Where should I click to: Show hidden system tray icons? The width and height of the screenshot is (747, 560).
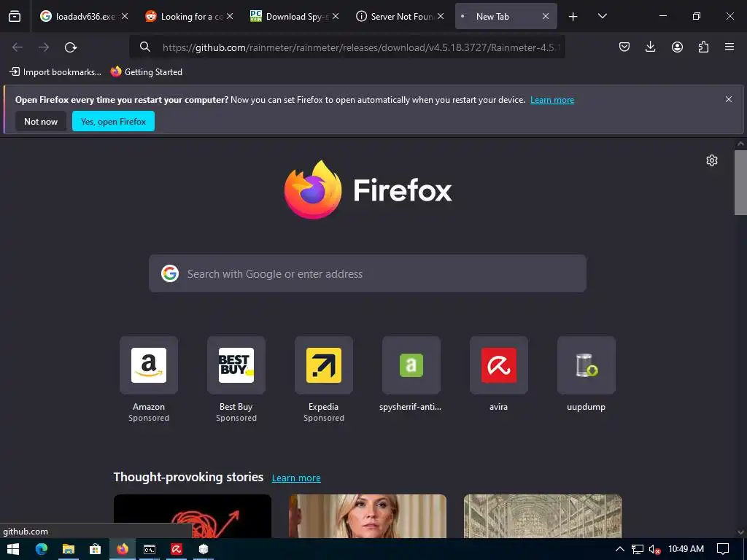click(620, 549)
